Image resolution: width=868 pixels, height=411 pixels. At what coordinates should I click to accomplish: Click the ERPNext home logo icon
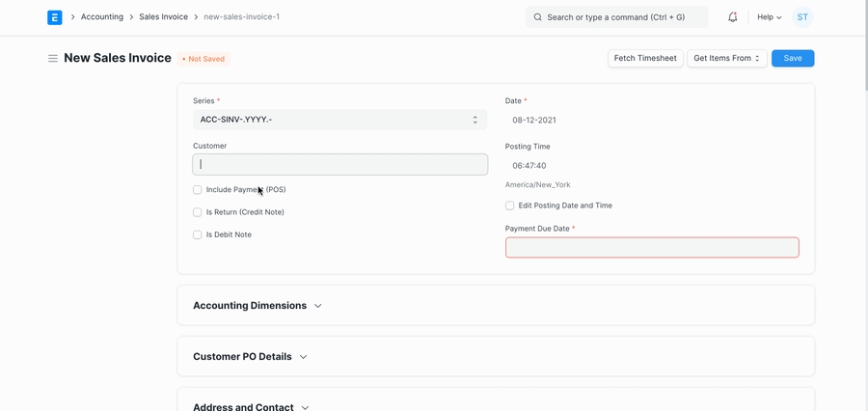pos(55,17)
